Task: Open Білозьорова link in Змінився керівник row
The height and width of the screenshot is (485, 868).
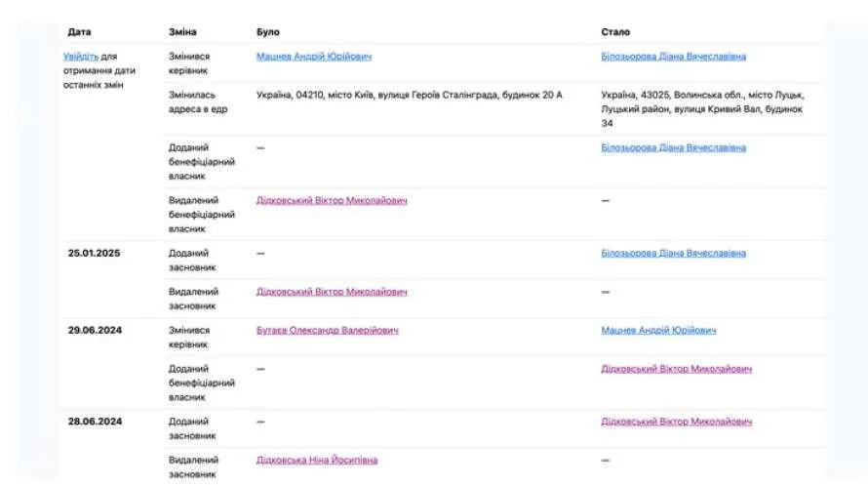Action: pyautogui.click(x=674, y=57)
